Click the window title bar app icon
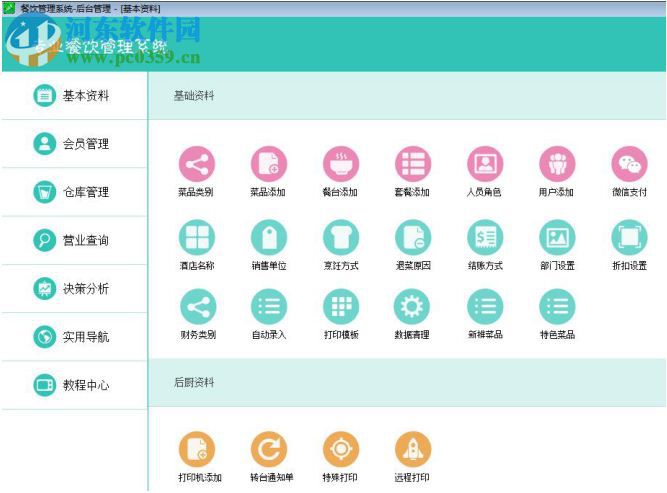Image resolution: width=667 pixels, height=493 pixels. point(9,8)
